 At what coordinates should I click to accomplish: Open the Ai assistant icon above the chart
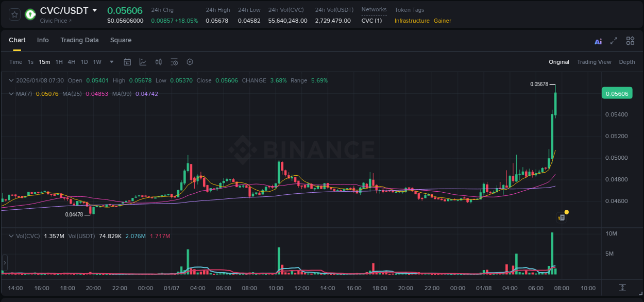598,40
